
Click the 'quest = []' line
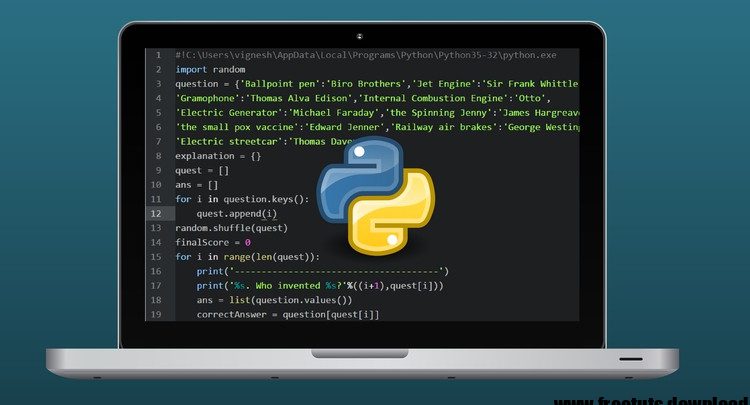202,170
